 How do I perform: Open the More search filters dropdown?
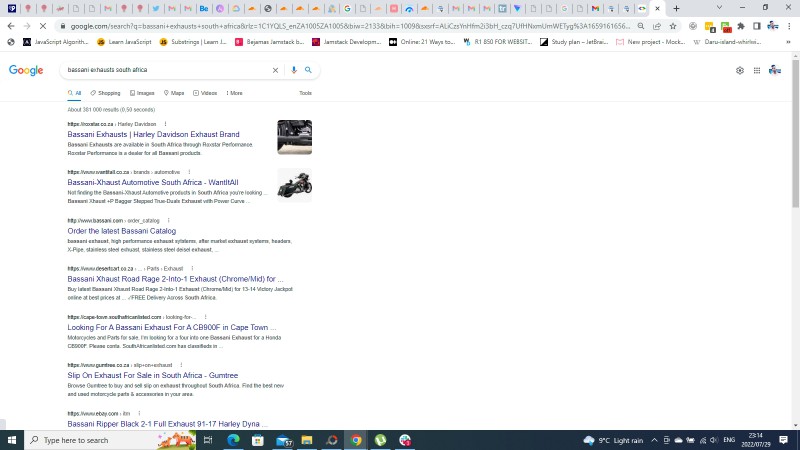235,93
